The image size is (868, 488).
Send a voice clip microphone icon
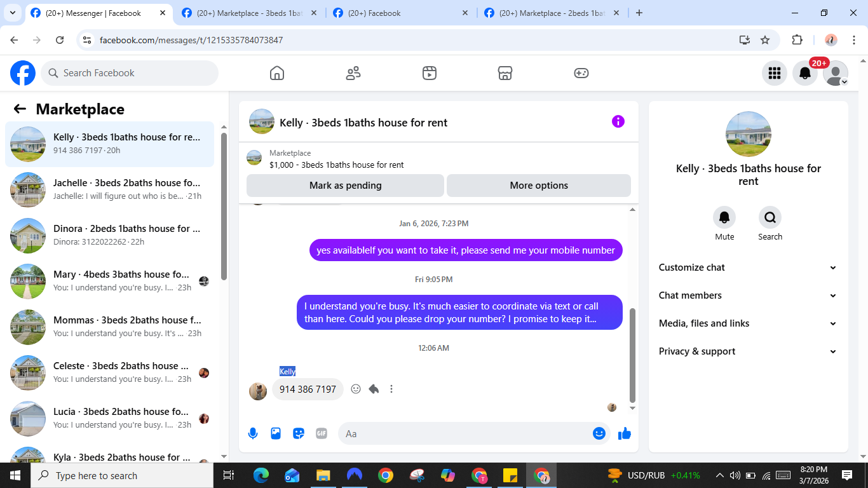(x=253, y=433)
